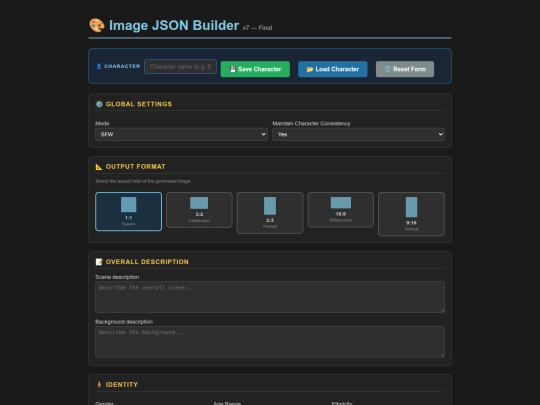Screen dimensions: 540x405
Task: Click the palette emoji icon in title
Action: pos(97,25)
